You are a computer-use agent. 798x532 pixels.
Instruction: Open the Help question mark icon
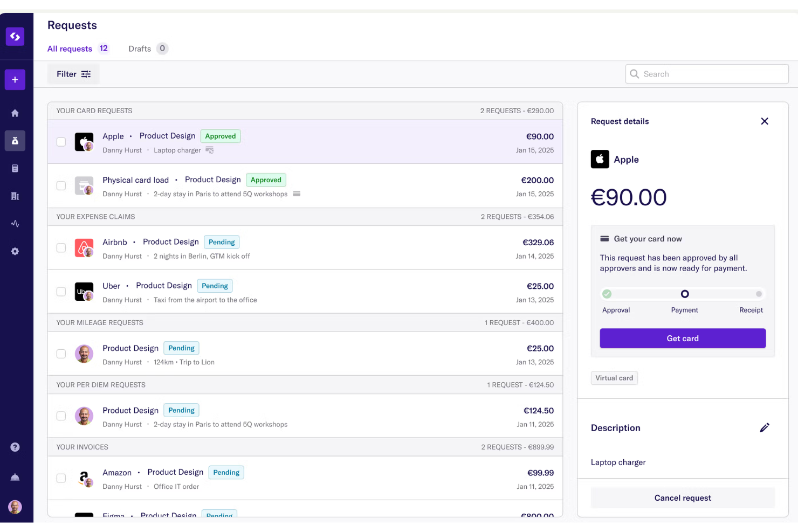point(15,447)
